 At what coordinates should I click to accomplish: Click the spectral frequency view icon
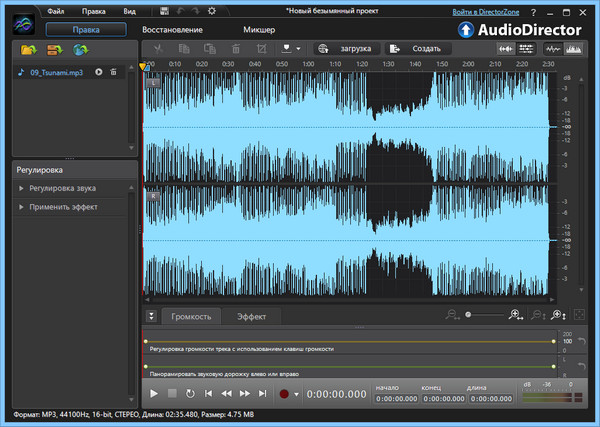pyautogui.click(x=573, y=48)
